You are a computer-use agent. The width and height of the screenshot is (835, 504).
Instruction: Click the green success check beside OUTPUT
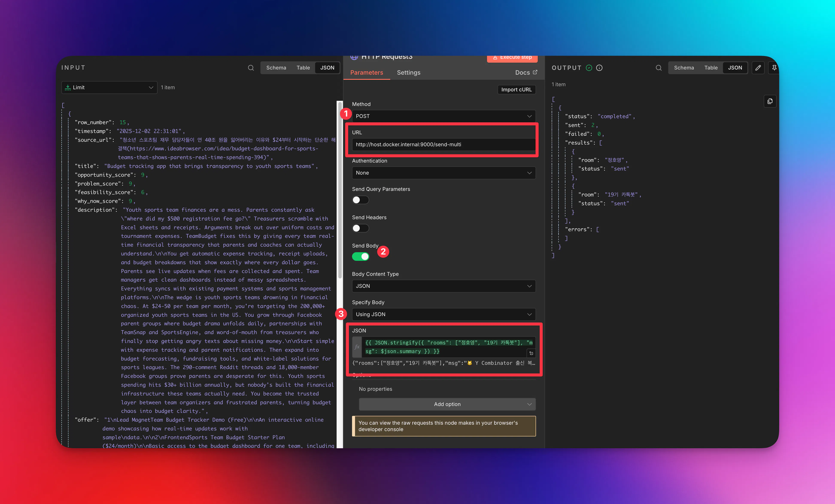(x=589, y=68)
